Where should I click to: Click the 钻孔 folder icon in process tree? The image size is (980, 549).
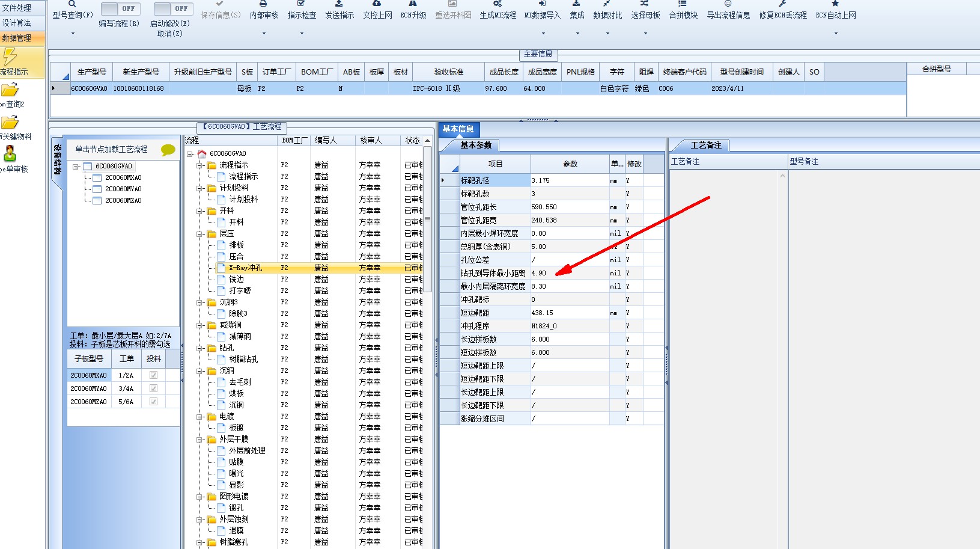(x=212, y=348)
